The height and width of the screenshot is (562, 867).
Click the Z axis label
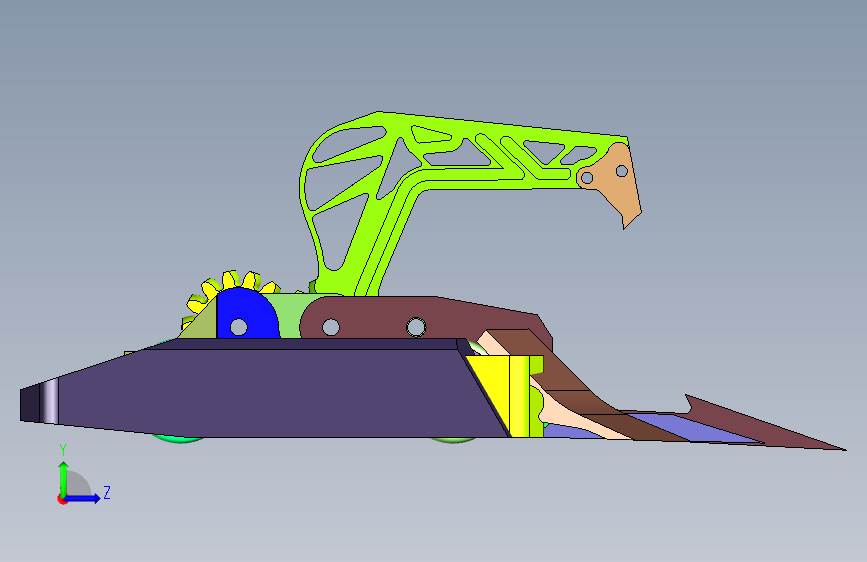107,492
